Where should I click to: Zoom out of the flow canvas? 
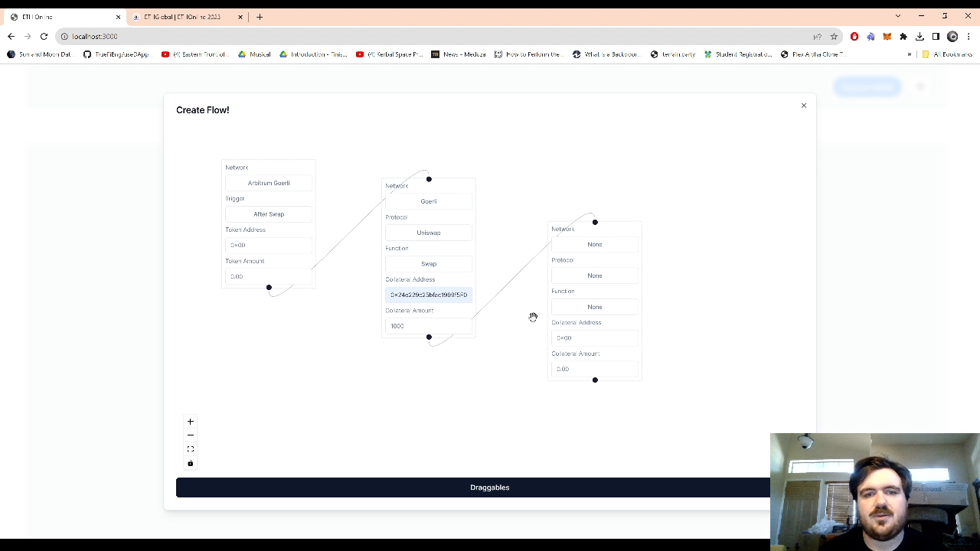click(191, 435)
